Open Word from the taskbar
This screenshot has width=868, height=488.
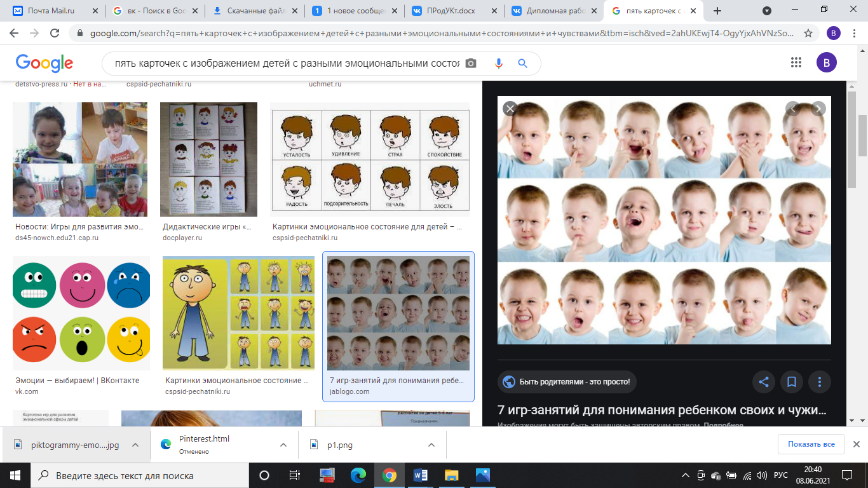pyautogui.click(x=421, y=475)
